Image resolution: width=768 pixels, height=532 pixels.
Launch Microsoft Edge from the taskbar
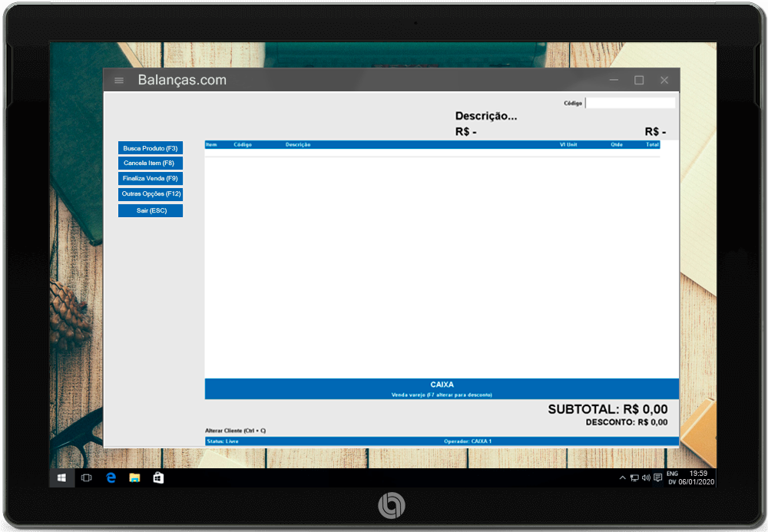click(x=111, y=477)
